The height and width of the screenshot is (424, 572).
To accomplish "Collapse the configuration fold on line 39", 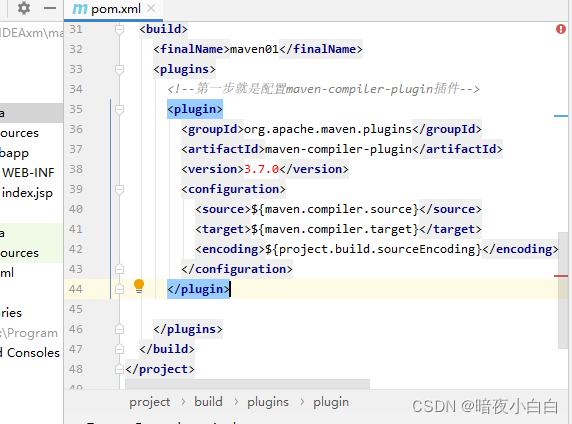I will point(119,189).
